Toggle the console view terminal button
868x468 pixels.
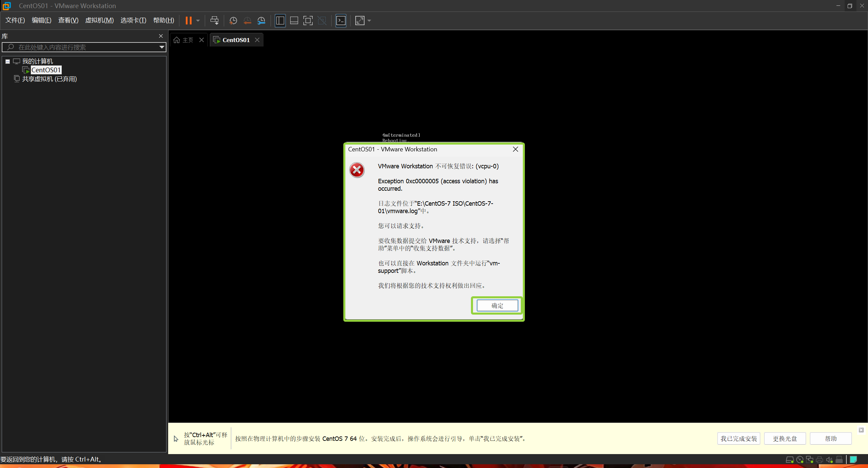341,21
